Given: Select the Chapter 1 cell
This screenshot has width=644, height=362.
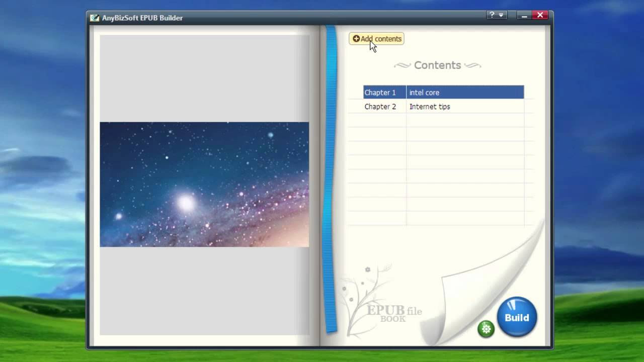Looking at the screenshot, I should (385, 93).
